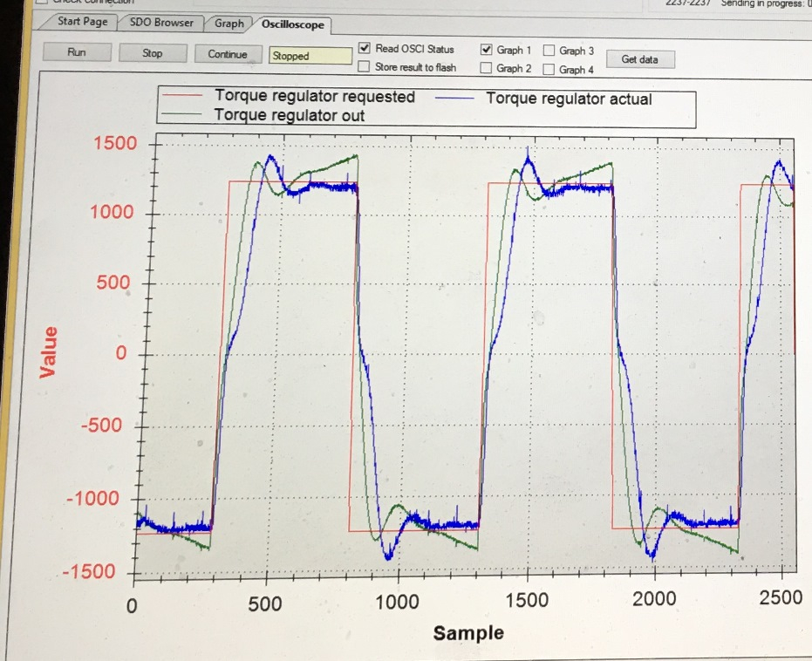Uncheck Read OSCI Status checkbox
The width and height of the screenshot is (812, 661).
365,48
